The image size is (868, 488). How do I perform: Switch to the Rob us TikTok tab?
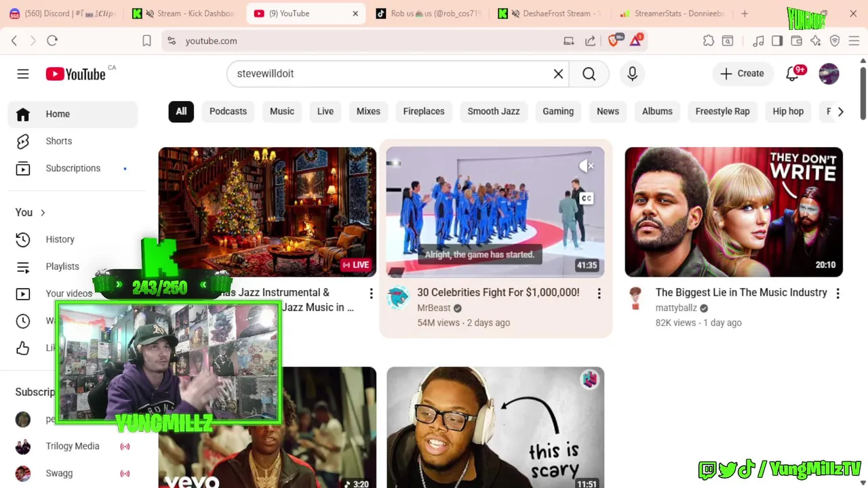[429, 14]
